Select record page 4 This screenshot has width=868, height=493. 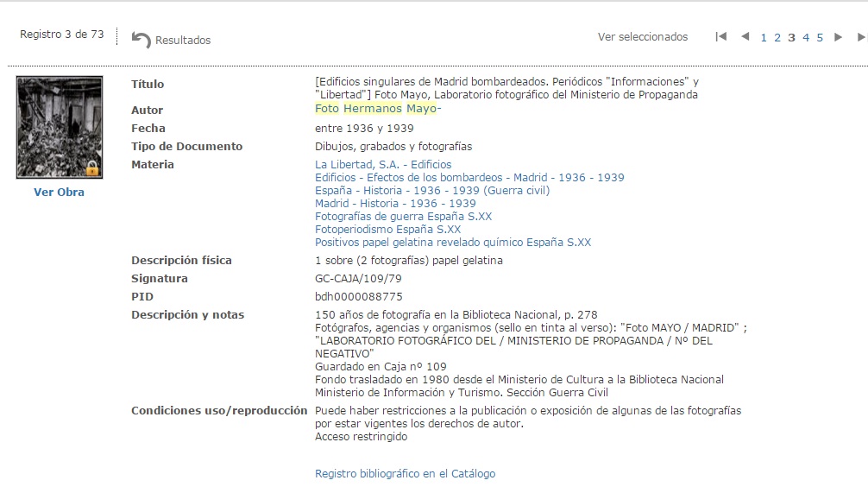(806, 38)
